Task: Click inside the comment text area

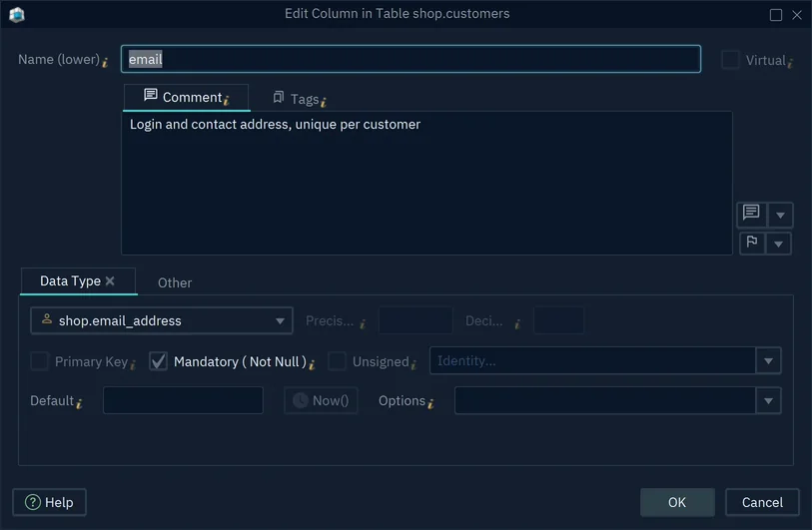Action: tap(426, 184)
